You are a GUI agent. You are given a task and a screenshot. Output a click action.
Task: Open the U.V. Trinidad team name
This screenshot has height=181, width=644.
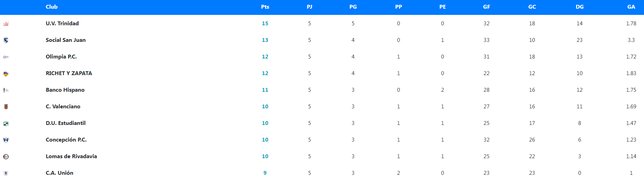tap(62, 24)
